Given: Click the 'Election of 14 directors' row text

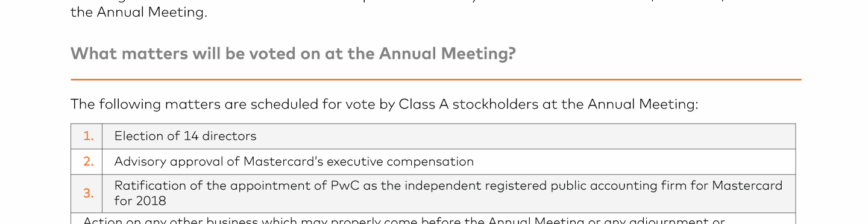Looking at the screenshot, I should tap(185, 136).
